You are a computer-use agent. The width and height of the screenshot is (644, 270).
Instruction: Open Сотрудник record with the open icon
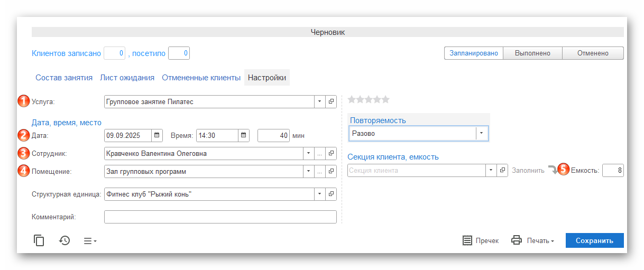tap(332, 154)
